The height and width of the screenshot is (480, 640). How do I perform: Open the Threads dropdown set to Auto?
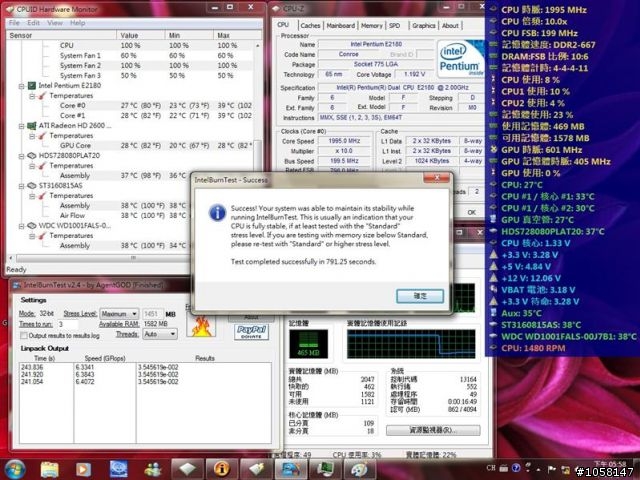click(160, 334)
